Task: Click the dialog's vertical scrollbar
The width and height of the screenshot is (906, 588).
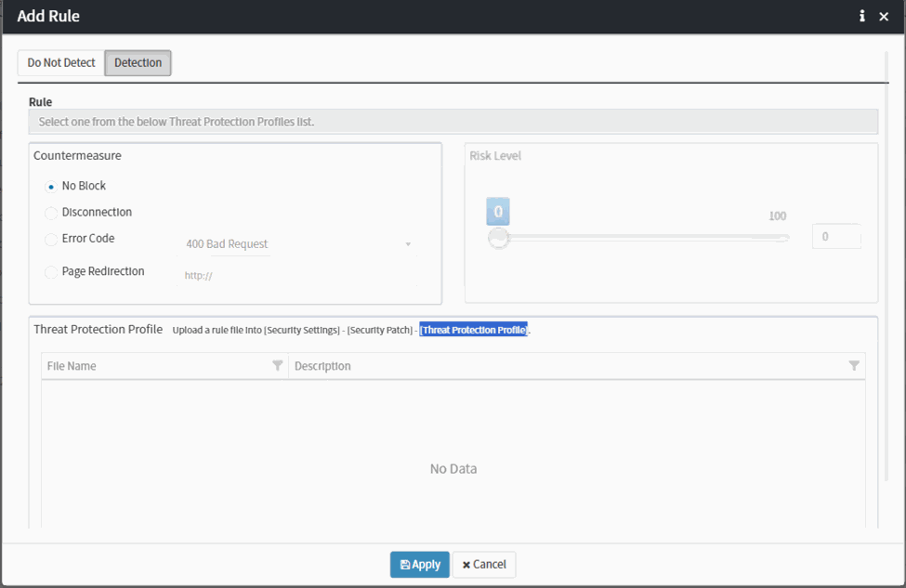Action: 886,266
